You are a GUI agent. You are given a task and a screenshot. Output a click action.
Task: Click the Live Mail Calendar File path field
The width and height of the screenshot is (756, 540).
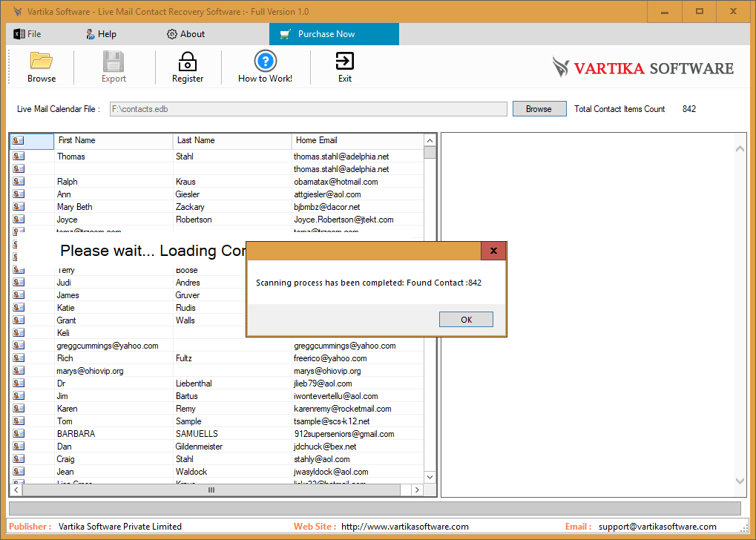pos(308,109)
